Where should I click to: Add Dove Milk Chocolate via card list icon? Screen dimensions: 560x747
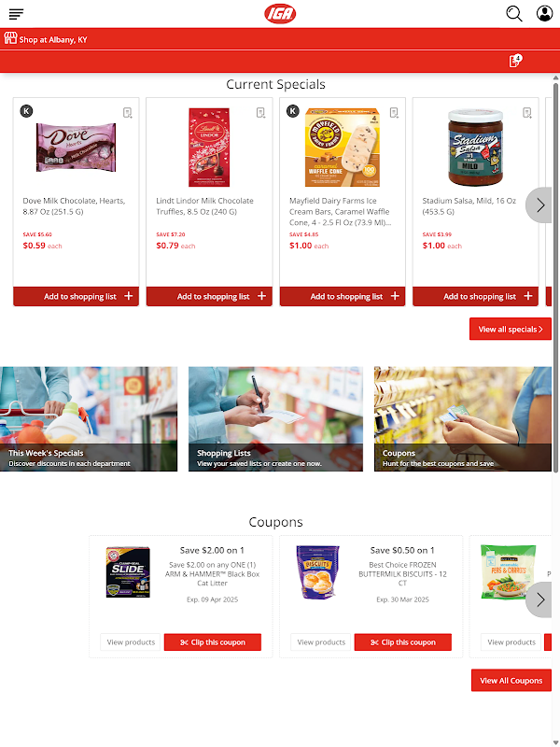(x=127, y=112)
